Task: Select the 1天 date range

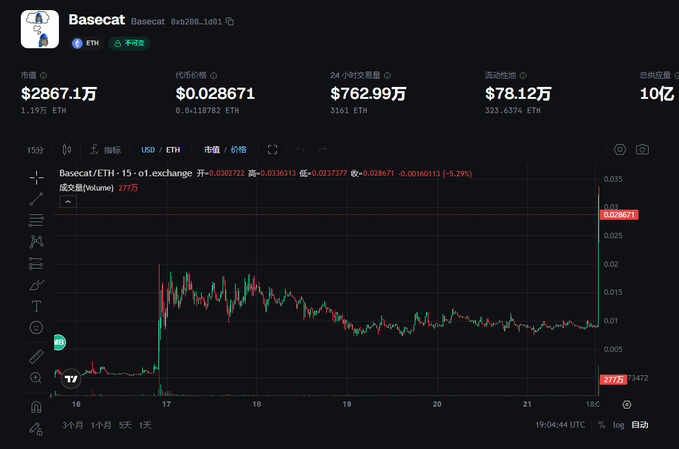Action: [x=145, y=425]
